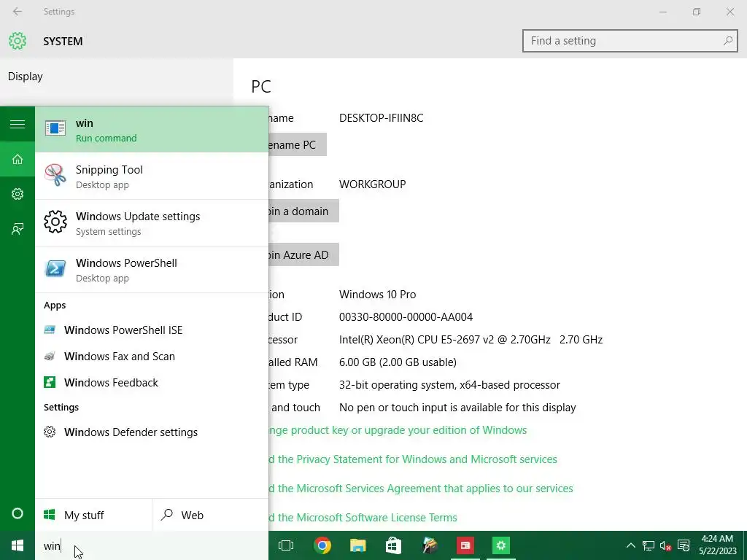Open the Windows Store taskbar icon
747x560 pixels.
393,545
